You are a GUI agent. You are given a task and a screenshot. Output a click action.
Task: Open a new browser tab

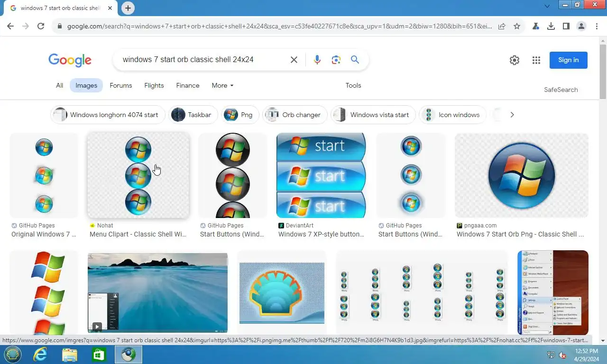click(x=128, y=8)
